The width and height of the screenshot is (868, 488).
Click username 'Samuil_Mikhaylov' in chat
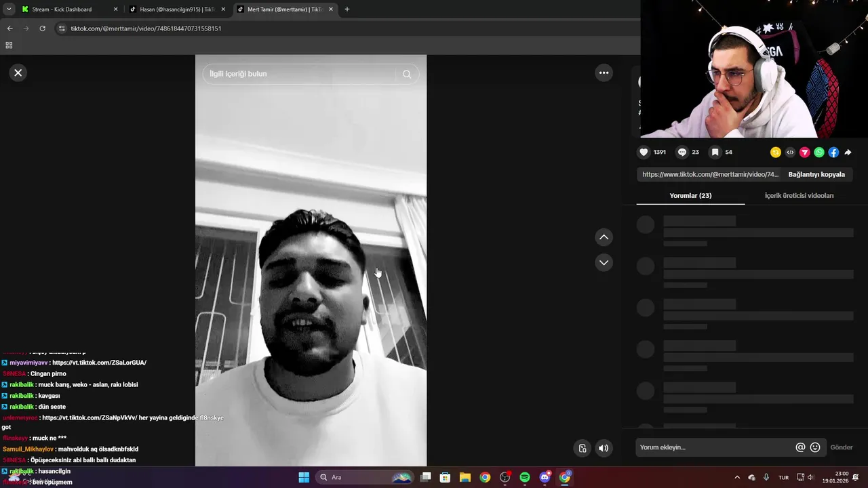(28, 449)
